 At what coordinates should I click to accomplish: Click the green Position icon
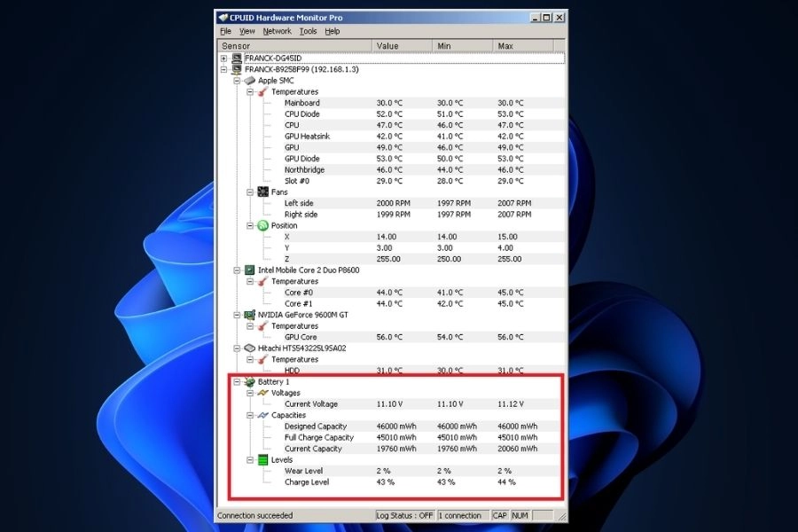point(262,225)
